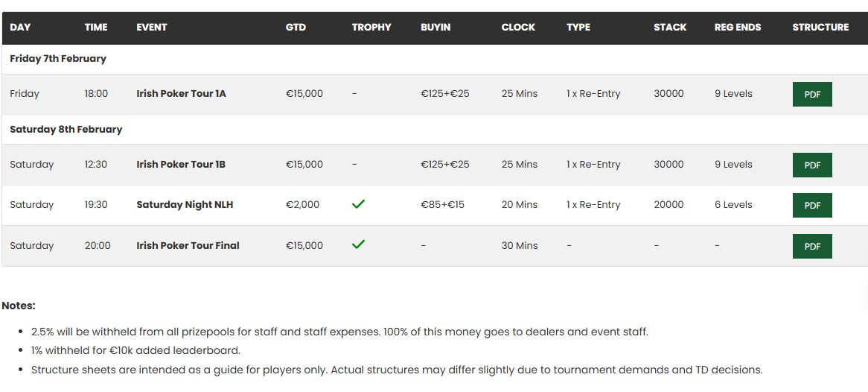This screenshot has width=868, height=392.
Task: Open Saturday Night NLH structure PDF
Action: [812, 206]
